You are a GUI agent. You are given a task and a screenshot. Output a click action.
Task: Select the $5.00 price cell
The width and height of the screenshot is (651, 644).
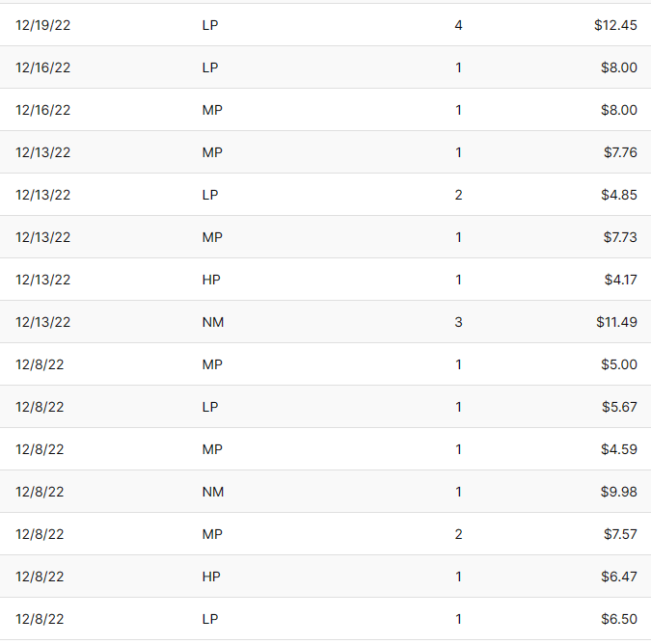pos(618,364)
